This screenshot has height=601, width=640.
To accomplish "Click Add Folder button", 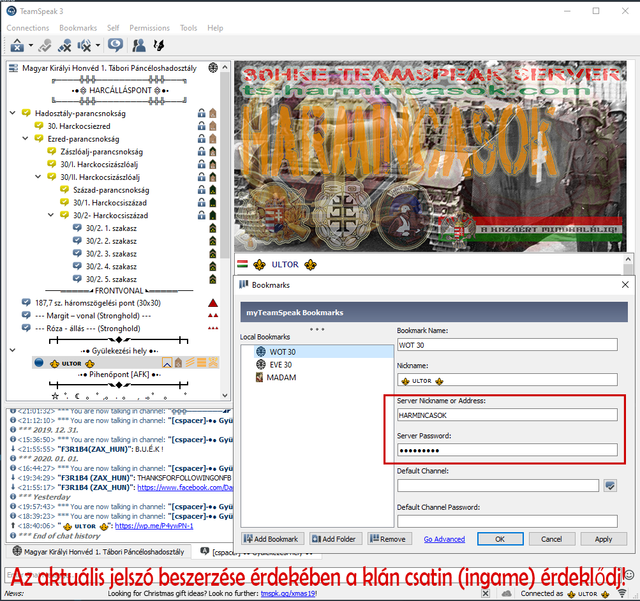I will (335, 539).
